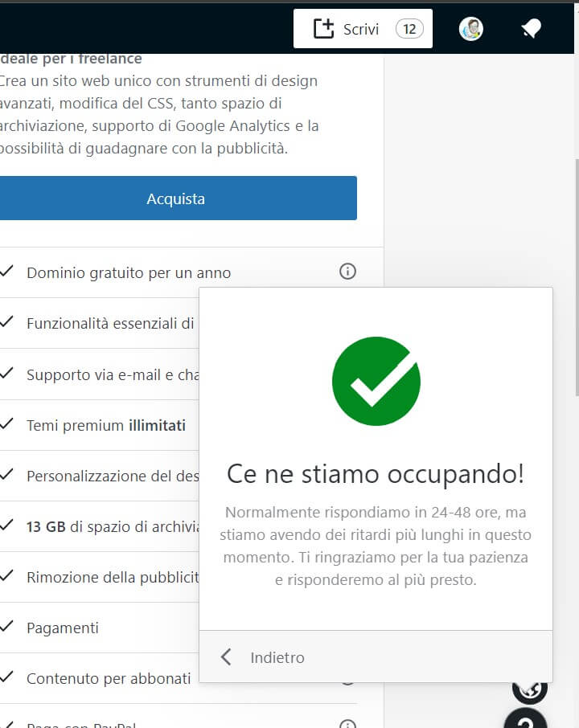The width and height of the screenshot is (579, 728).
Task: Go back using the Indietro chevron arrow
Action: (226, 657)
